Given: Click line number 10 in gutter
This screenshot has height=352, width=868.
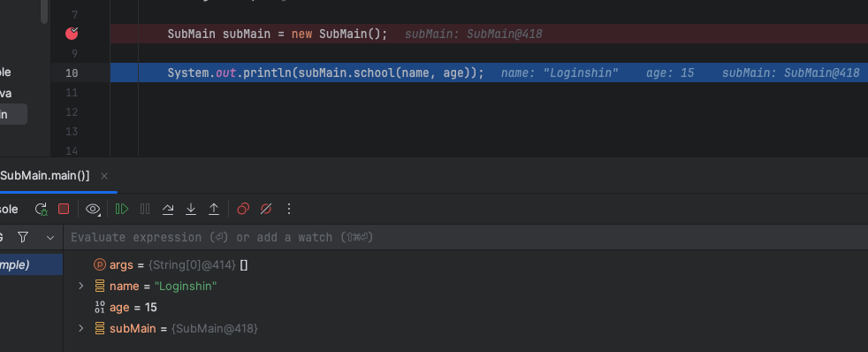Looking at the screenshot, I should click(x=72, y=73).
